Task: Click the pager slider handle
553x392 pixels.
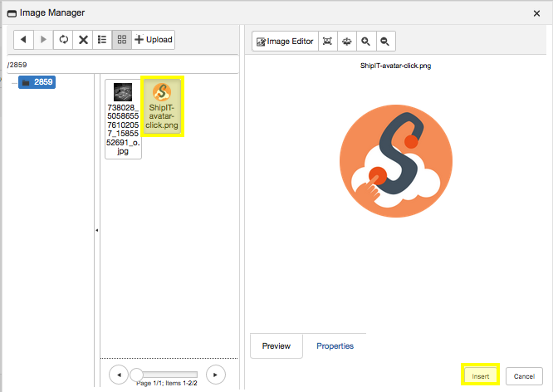Action: (136, 375)
